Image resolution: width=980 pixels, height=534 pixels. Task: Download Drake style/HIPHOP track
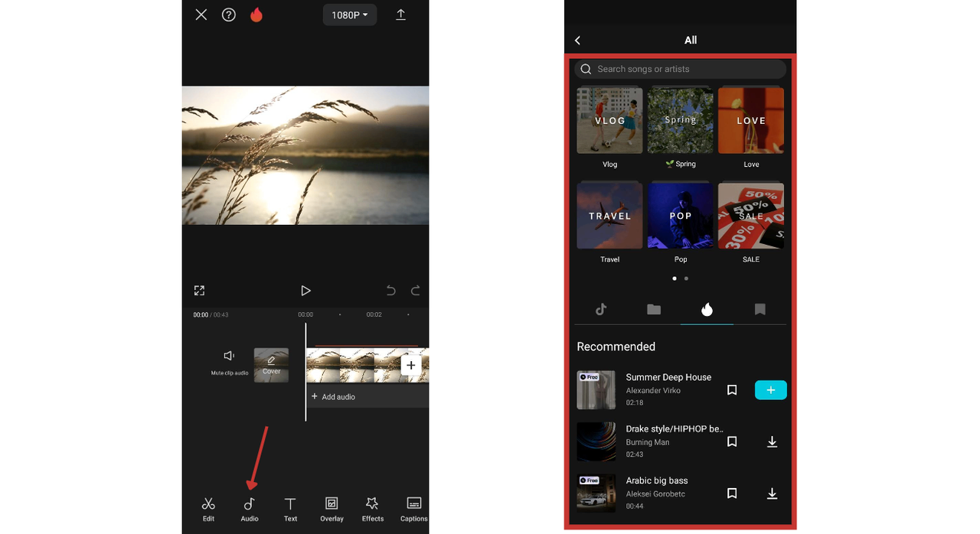click(x=772, y=441)
